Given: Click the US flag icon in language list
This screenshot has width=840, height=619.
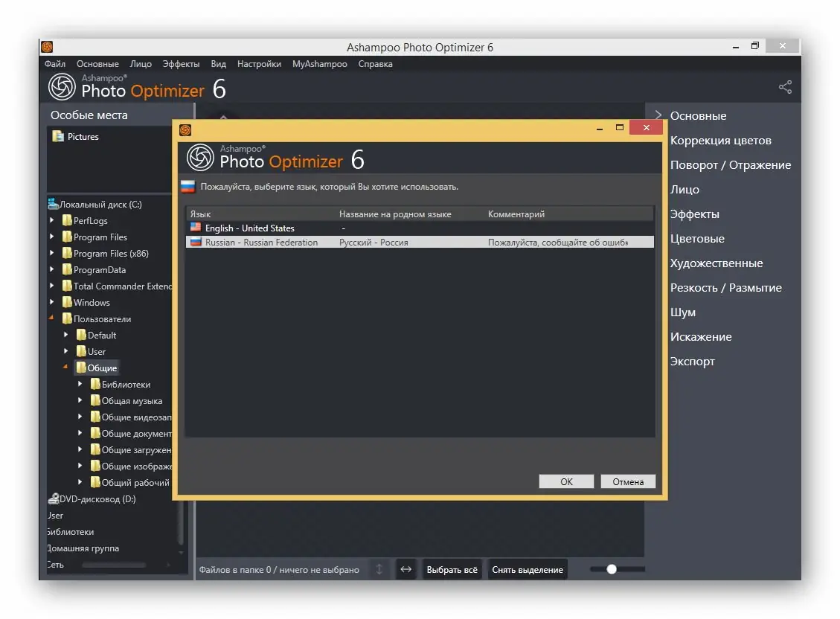Looking at the screenshot, I should [196, 228].
